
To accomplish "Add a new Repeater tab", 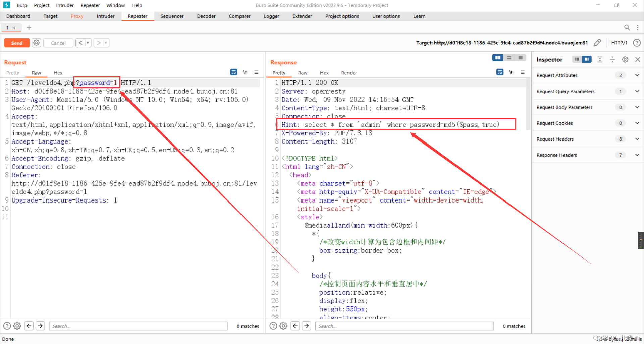I will click(x=29, y=27).
